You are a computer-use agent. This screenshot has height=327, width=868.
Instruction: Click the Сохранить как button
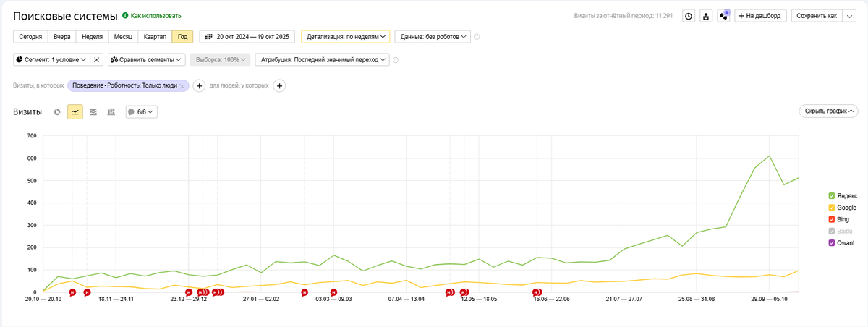coord(816,16)
